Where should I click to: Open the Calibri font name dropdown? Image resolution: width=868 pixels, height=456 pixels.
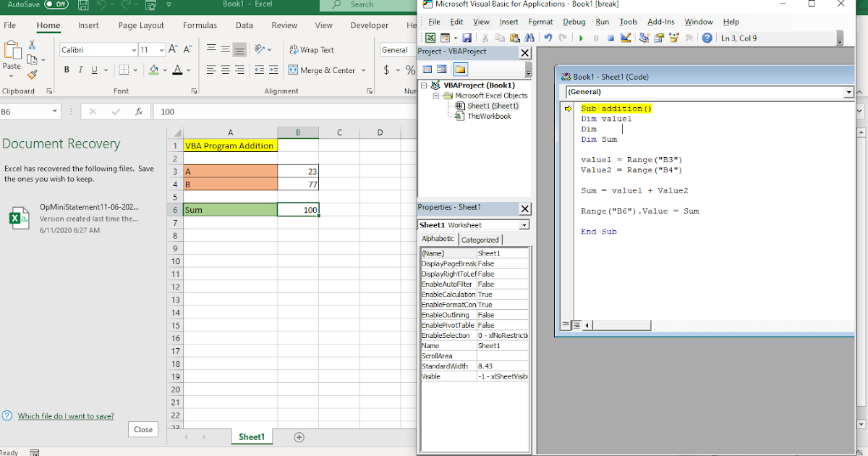(134, 51)
